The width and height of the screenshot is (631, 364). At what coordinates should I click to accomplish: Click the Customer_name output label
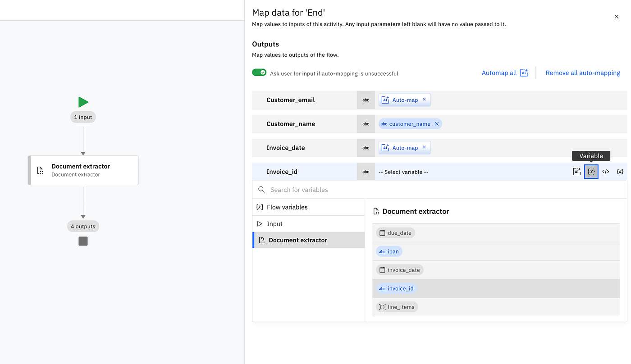point(291,124)
